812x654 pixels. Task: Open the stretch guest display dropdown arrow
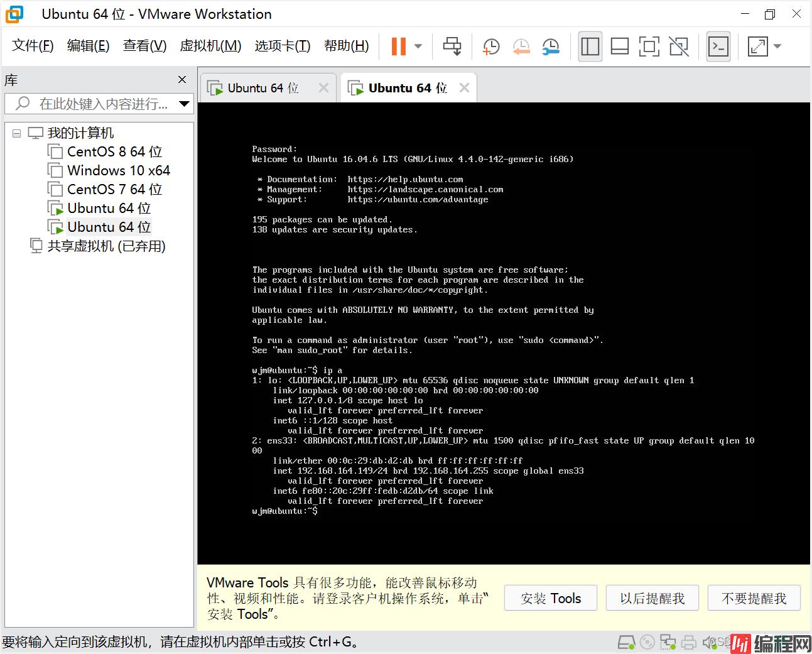[x=777, y=46]
